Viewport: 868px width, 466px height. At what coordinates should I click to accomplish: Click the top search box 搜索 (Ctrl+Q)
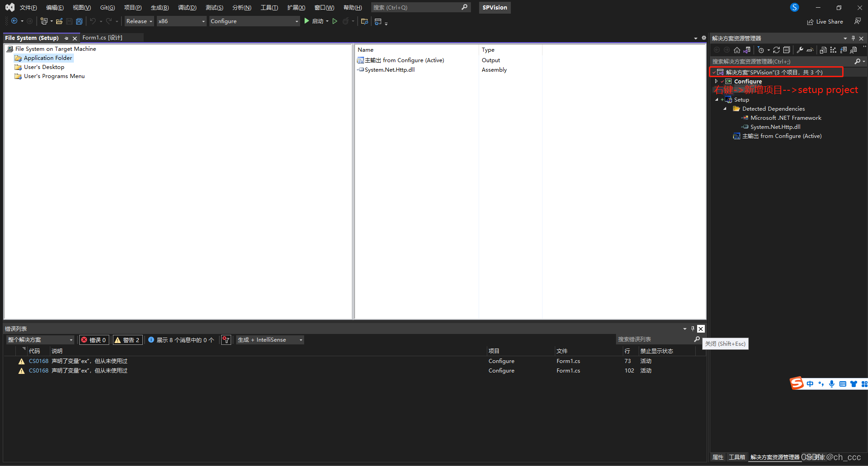421,7
